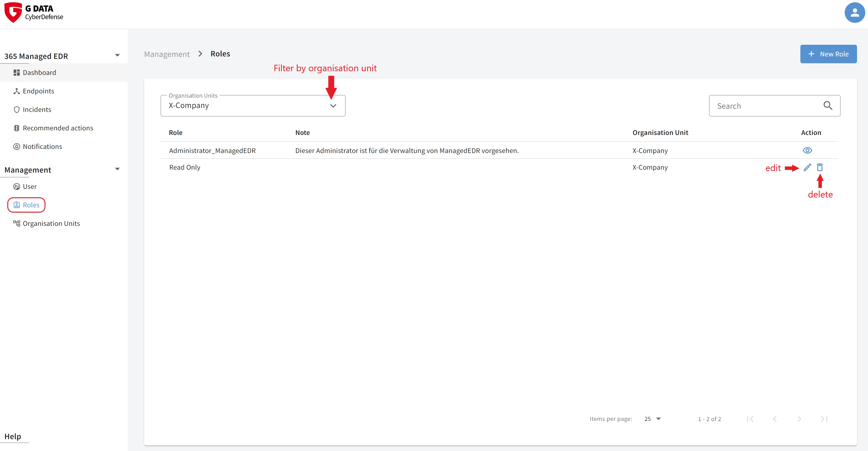Select the Administrator_ManagedEDR role name
Viewport: 868px width, 451px height.
[x=212, y=150]
